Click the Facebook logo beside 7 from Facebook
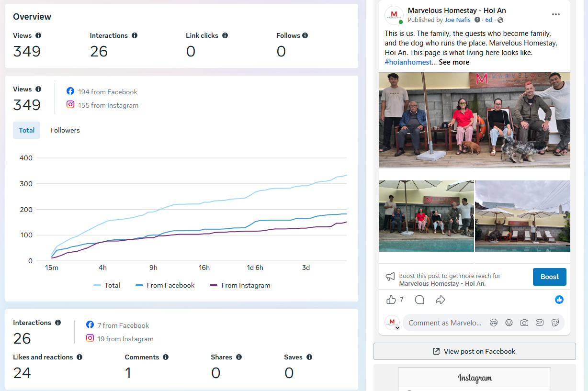The width and height of the screenshot is (588, 391). pyautogui.click(x=90, y=324)
